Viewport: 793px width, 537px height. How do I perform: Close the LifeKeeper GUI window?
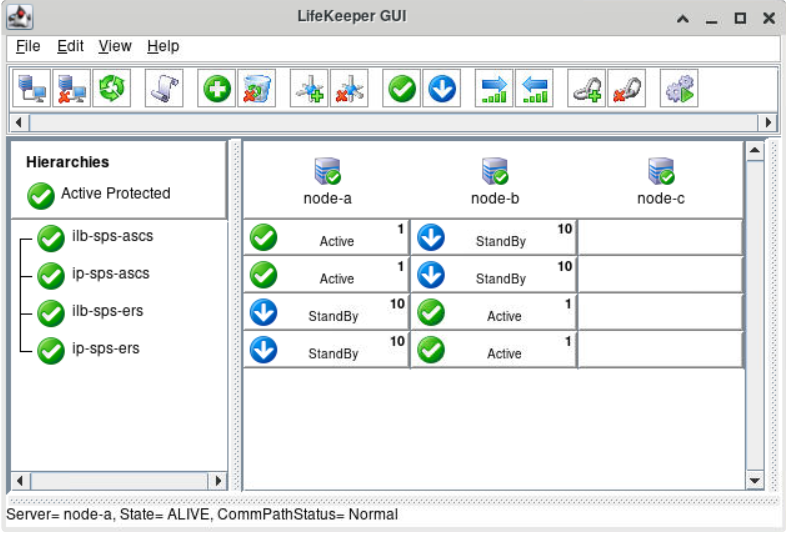pos(769,19)
